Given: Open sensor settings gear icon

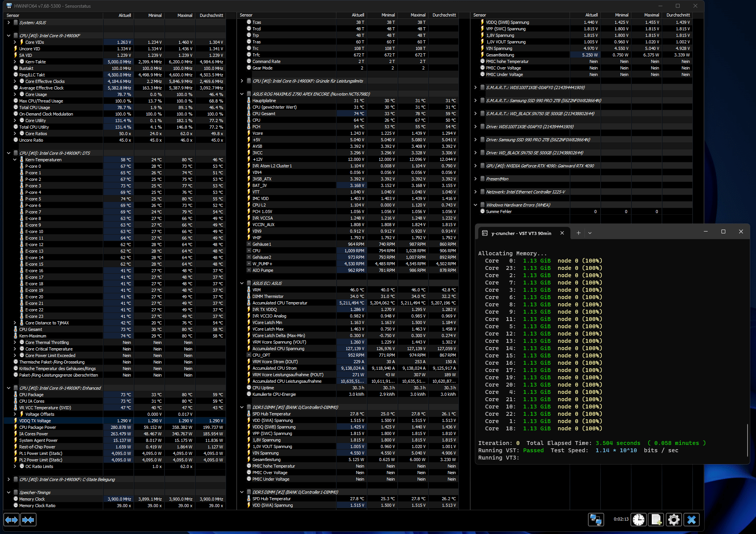Looking at the screenshot, I should (674, 519).
